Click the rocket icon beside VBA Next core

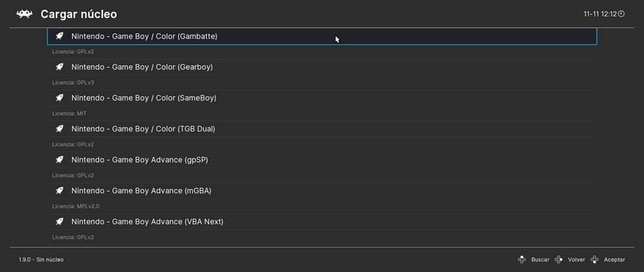point(59,222)
